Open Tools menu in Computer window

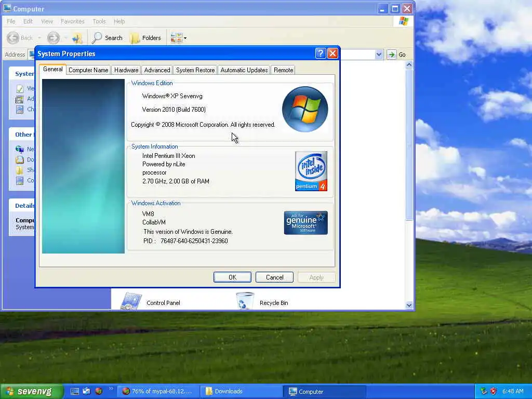click(99, 21)
